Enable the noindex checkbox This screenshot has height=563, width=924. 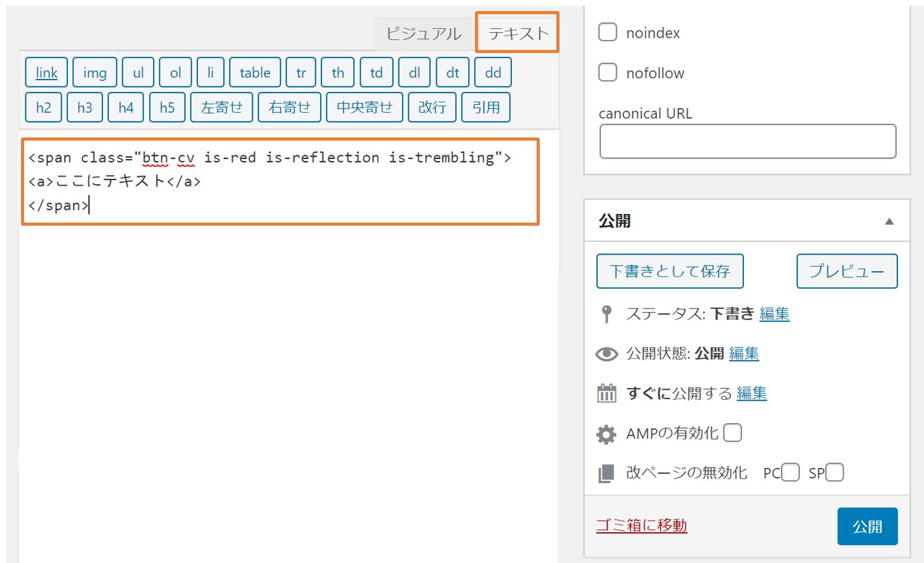(608, 32)
